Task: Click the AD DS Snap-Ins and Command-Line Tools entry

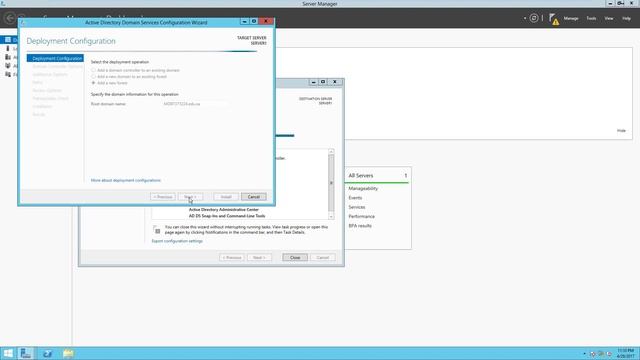Action: click(x=227, y=216)
